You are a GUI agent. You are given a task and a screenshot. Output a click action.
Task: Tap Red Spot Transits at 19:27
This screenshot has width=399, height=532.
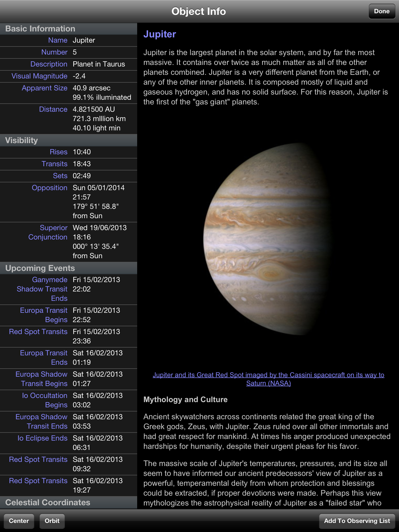[68, 486]
